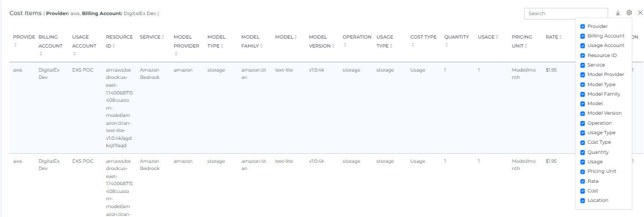The height and width of the screenshot is (217, 644).
Task: Click 'Amazon Bedrock' in the first row
Action: pyautogui.click(x=149, y=73)
